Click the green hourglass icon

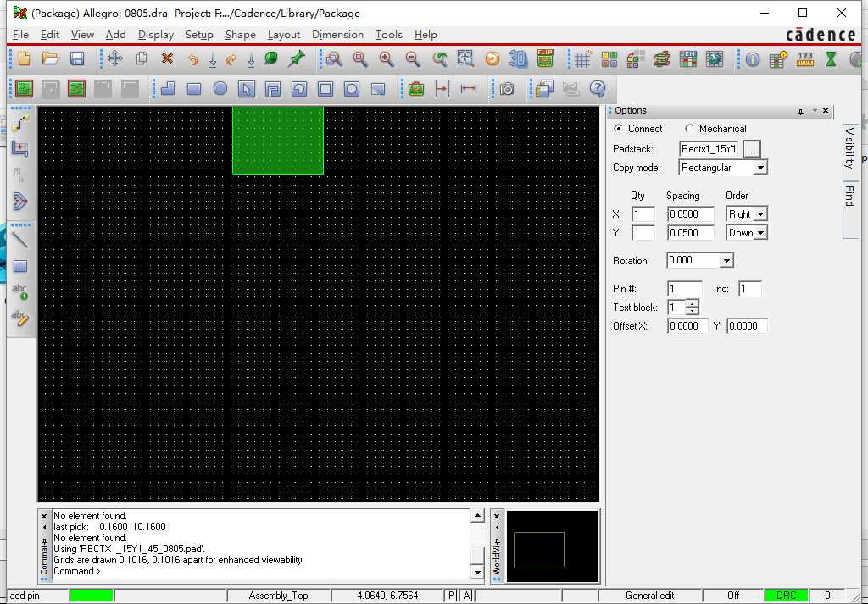(x=831, y=58)
